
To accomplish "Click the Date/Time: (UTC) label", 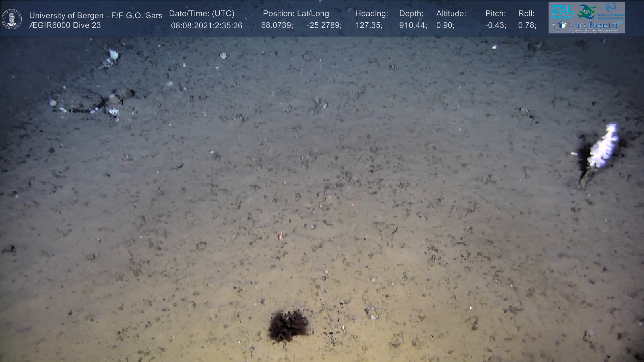I will (x=202, y=14).
